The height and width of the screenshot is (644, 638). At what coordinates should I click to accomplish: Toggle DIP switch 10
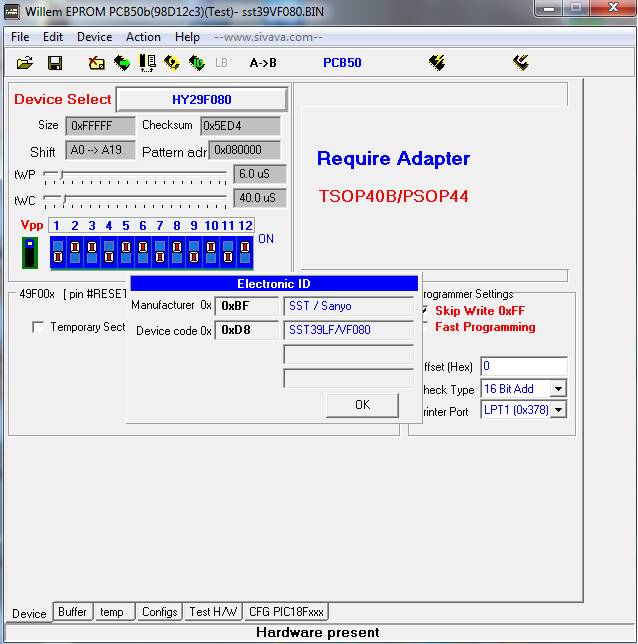click(x=211, y=252)
